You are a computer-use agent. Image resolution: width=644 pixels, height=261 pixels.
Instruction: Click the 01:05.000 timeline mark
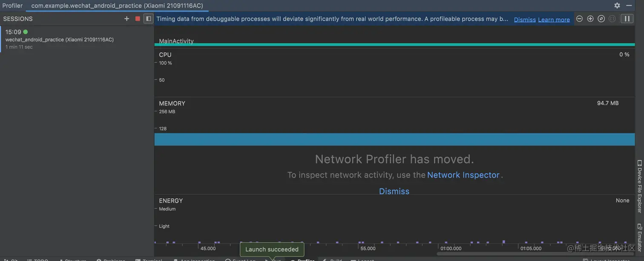point(531,248)
